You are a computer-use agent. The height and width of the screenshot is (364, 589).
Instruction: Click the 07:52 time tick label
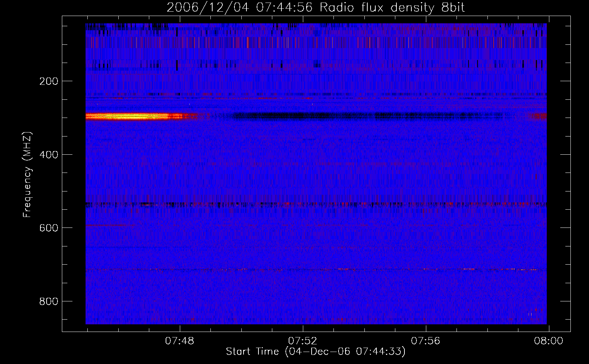[x=303, y=341]
